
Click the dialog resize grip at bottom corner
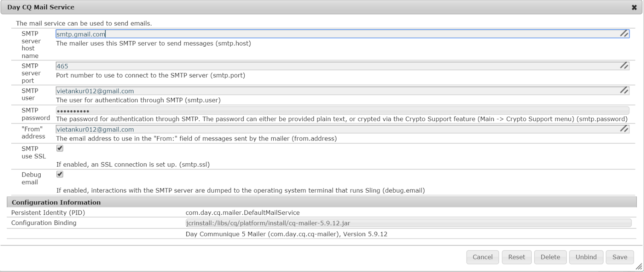639,267
